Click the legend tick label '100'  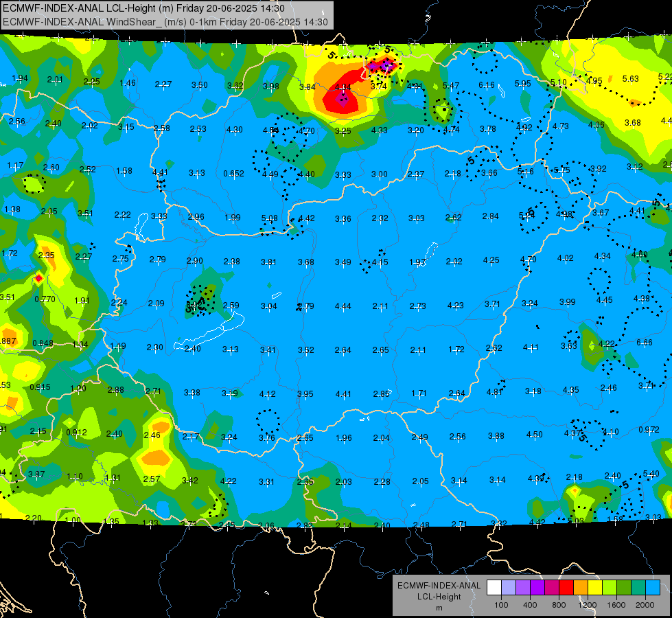(501, 605)
